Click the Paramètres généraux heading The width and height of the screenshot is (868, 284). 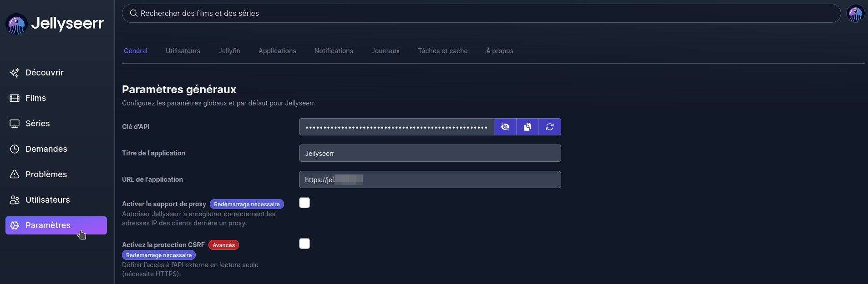179,89
